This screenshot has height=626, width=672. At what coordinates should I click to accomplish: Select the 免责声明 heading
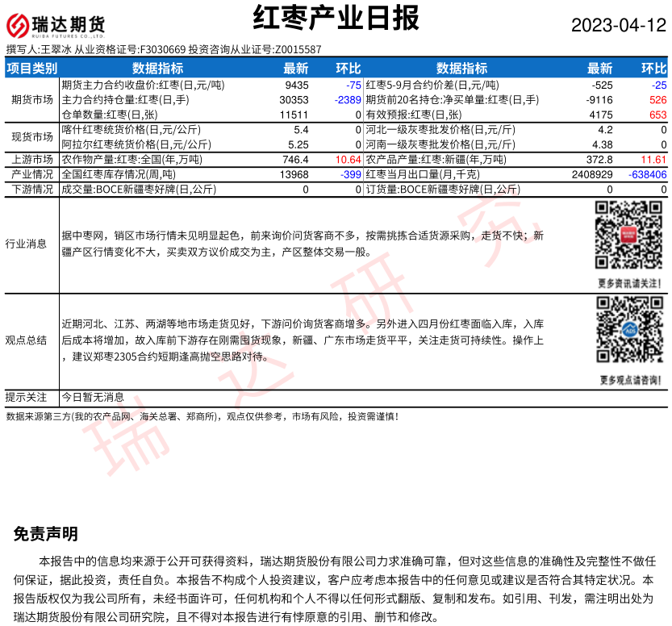pos(46,534)
